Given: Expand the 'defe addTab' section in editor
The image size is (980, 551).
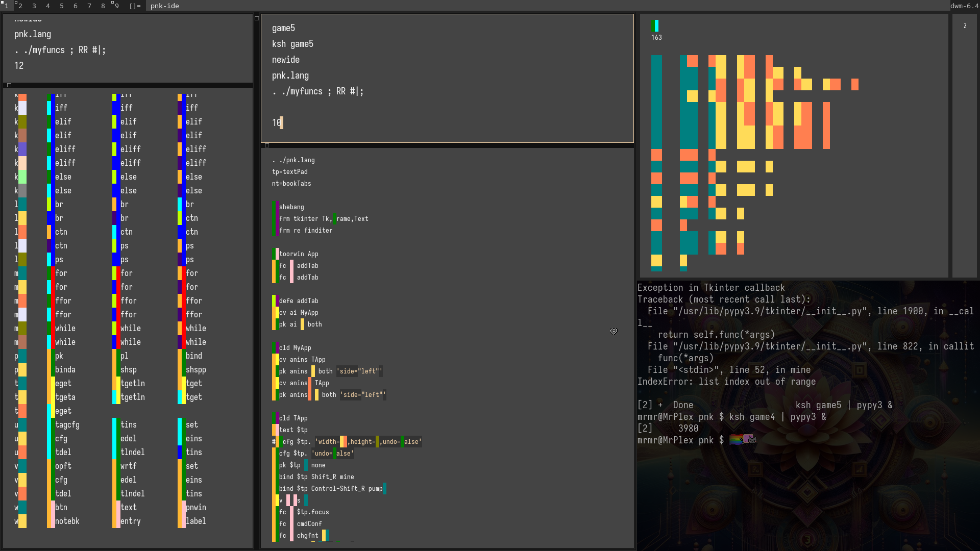Looking at the screenshot, I should pyautogui.click(x=275, y=300).
